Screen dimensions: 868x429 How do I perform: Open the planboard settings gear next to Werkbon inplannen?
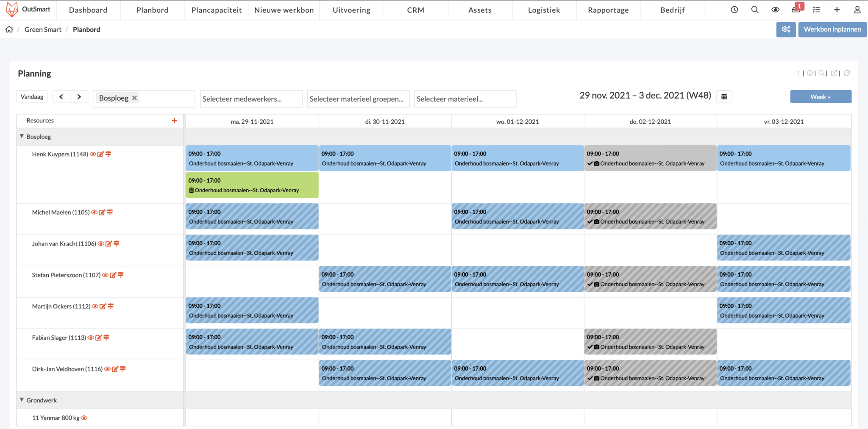pyautogui.click(x=786, y=29)
